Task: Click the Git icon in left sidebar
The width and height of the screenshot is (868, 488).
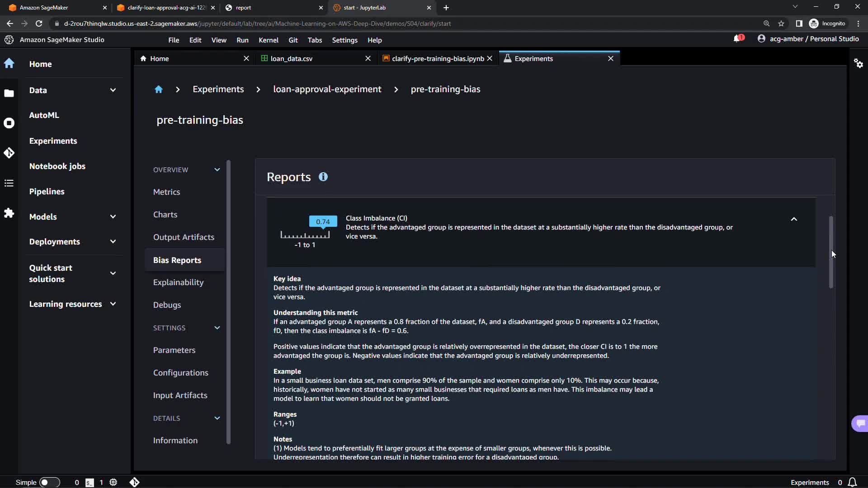Action: tap(9, 153)
